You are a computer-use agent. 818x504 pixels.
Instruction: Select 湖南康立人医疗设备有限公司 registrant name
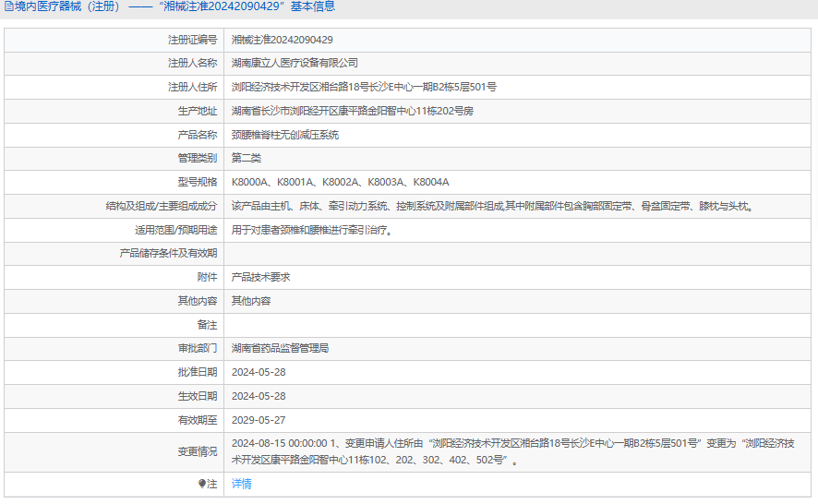click(x=295, y=63)
